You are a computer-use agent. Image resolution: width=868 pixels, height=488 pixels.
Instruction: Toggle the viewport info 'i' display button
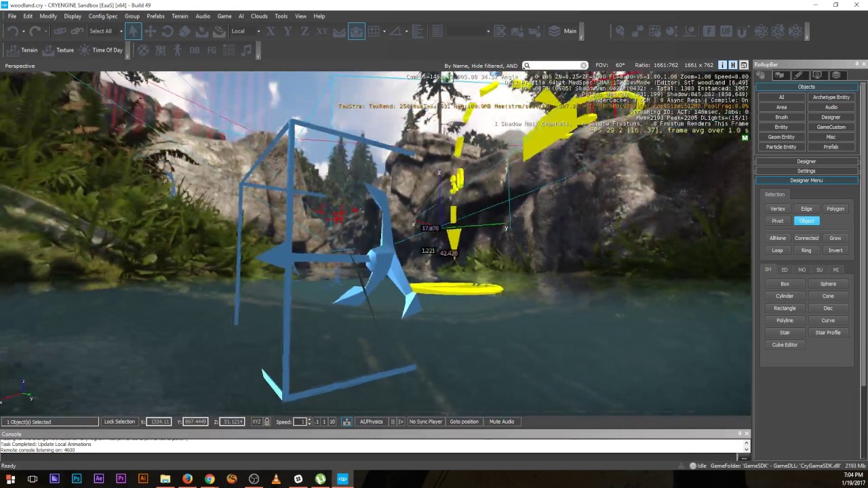[722, 65]
